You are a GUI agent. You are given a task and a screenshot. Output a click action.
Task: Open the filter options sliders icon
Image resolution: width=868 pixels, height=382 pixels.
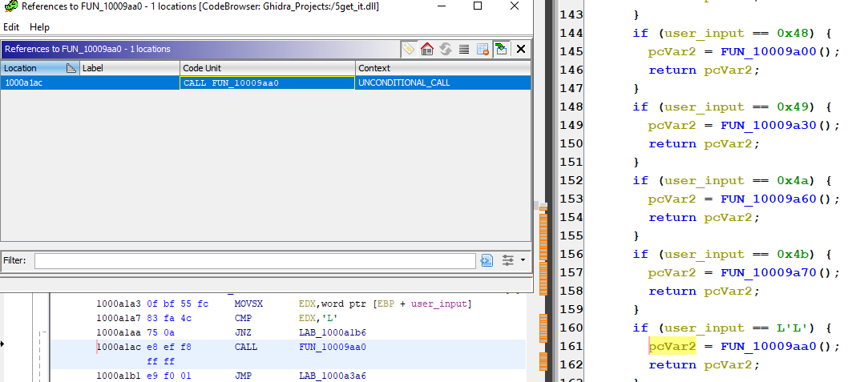point(507,260)
